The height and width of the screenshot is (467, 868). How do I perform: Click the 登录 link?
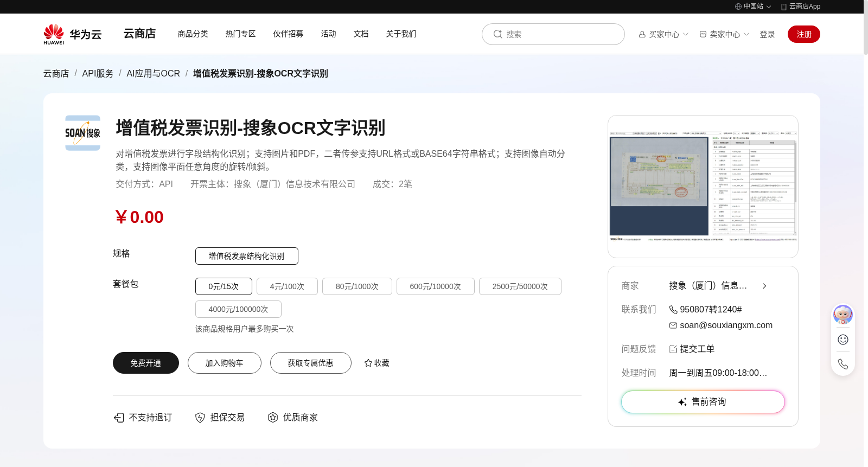pyautogui.click(x=767, y=34)
